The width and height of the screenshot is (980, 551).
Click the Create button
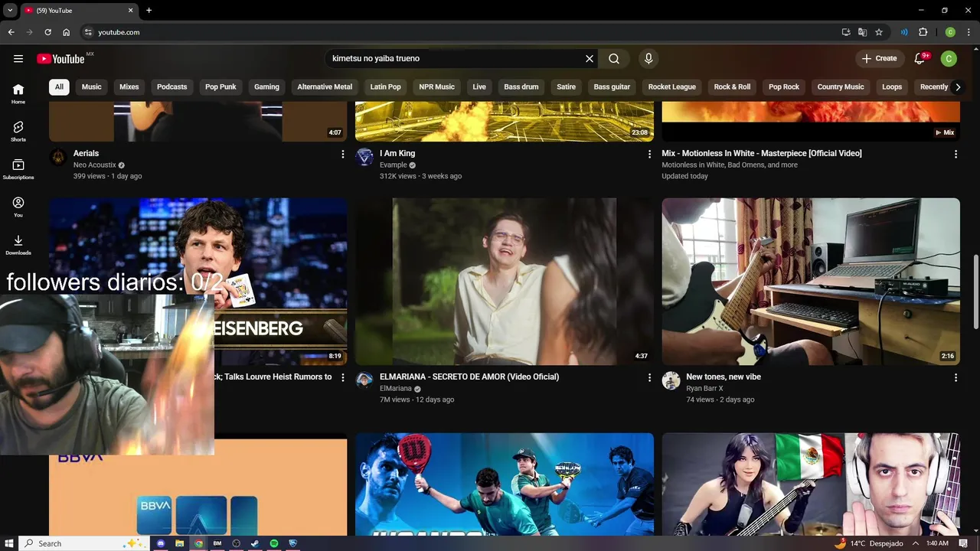tap(879, 58)
